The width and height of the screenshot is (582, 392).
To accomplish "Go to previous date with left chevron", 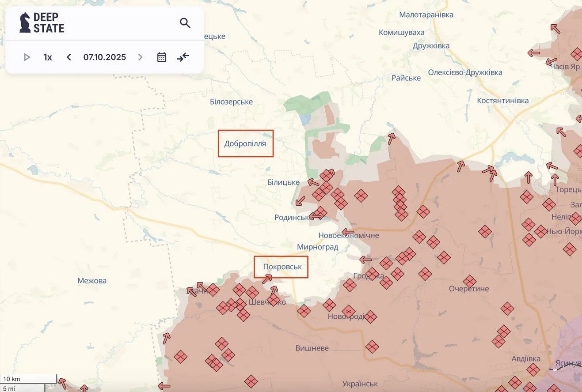I will click(68, 57).
